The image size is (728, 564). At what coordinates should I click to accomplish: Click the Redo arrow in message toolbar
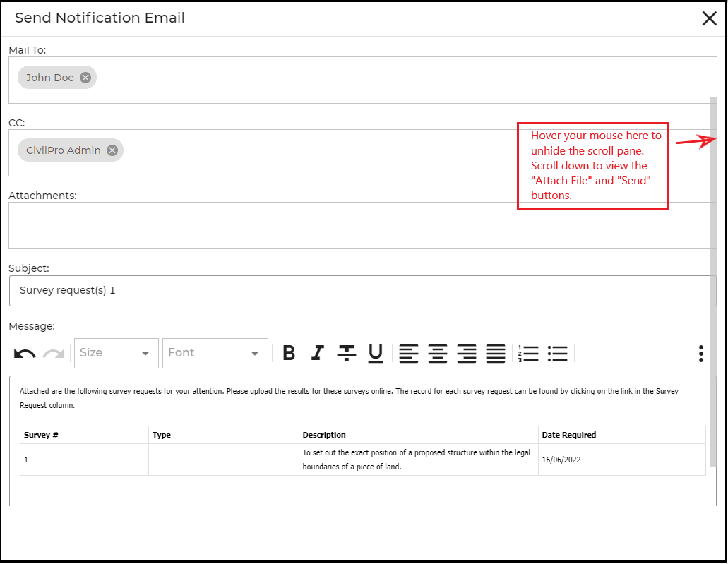point(54,354)
